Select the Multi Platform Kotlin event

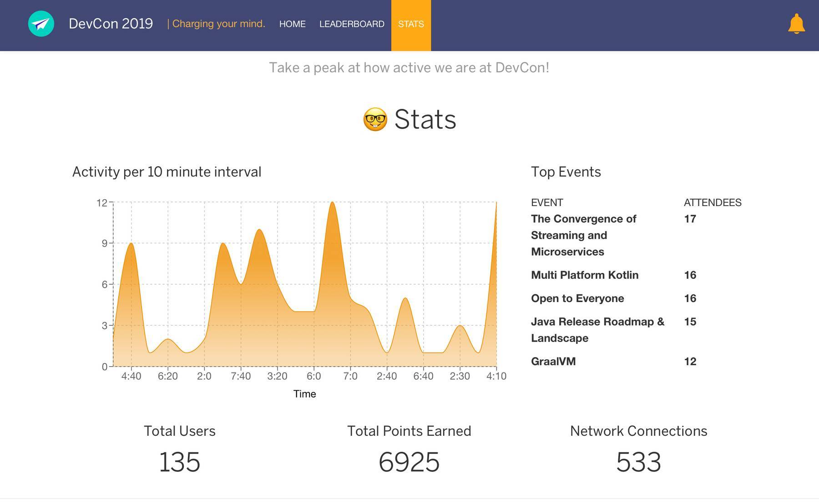pyautogui.click(x=585, y=275)
